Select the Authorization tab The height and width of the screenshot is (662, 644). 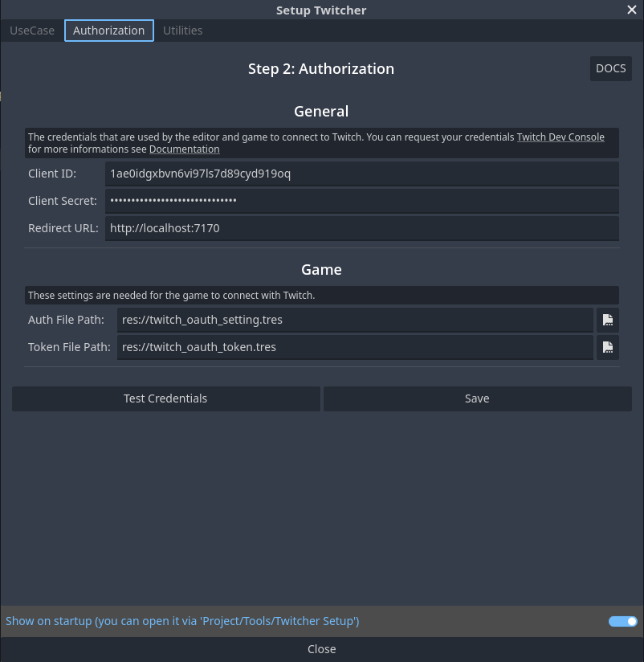point(108,31)
